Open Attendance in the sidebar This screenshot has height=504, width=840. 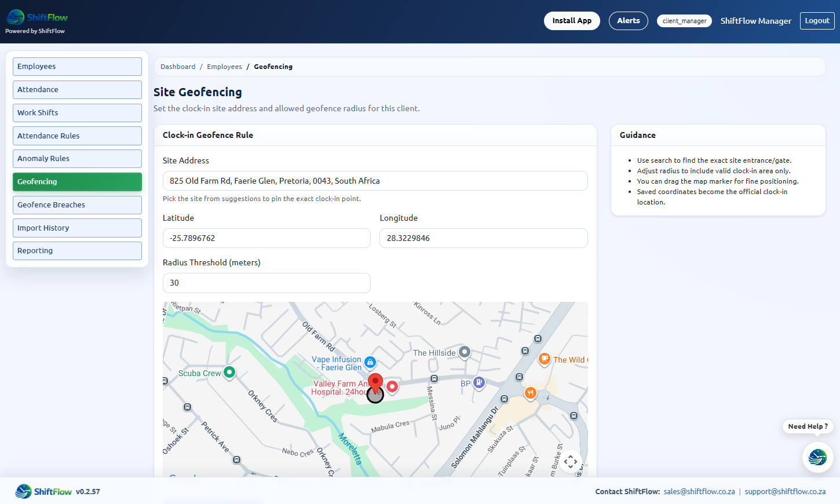pyautogui.click(x=77, y=90)
